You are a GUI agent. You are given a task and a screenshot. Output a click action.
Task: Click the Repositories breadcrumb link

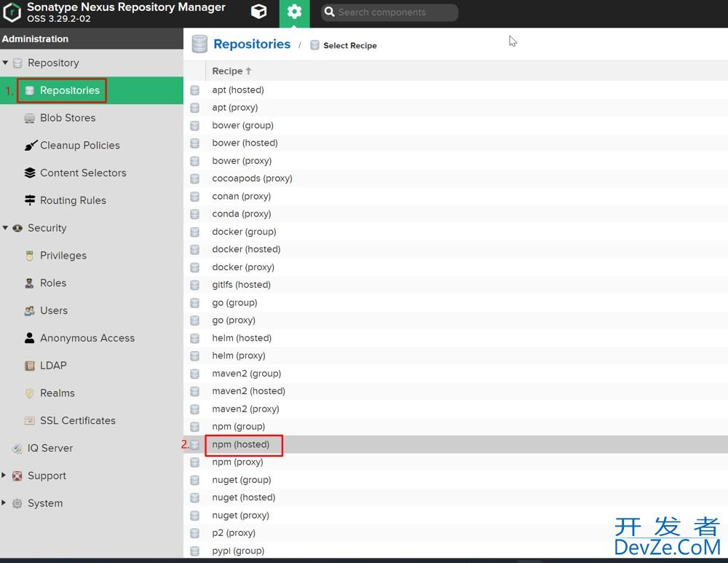[x=252, y=44]
